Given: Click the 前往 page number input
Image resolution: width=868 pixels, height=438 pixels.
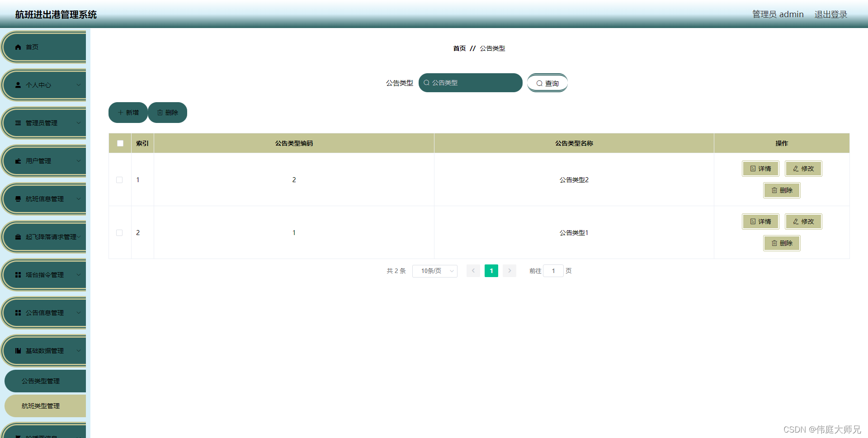Looking at the screenshot, I should (x=553, y=271).
